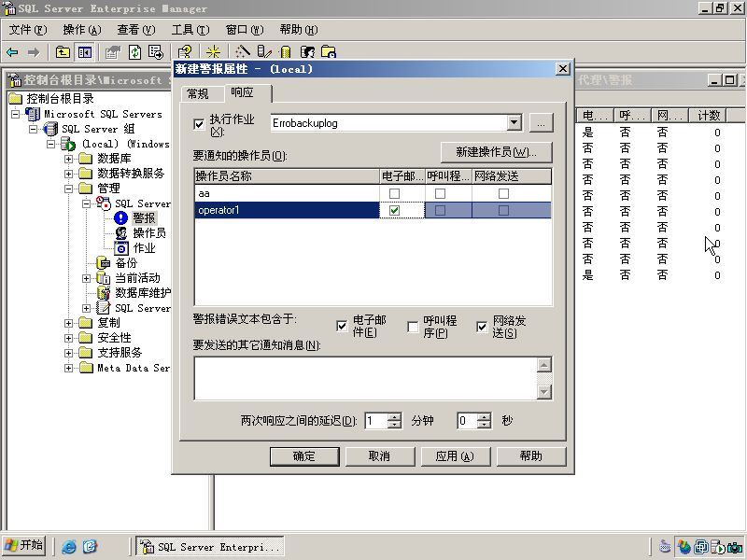Decrease the 秒 delay spinner
This screenshot has height=560, width=747.
(485, 425)
